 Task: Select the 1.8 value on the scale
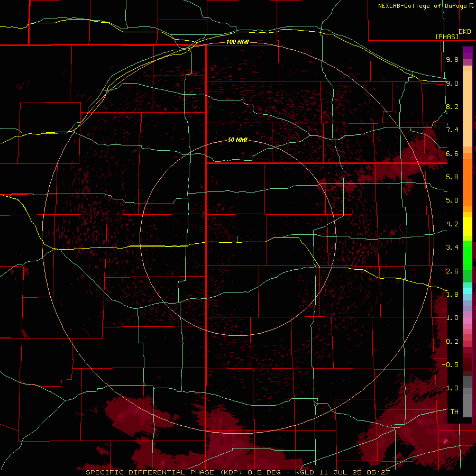(452, 295)
